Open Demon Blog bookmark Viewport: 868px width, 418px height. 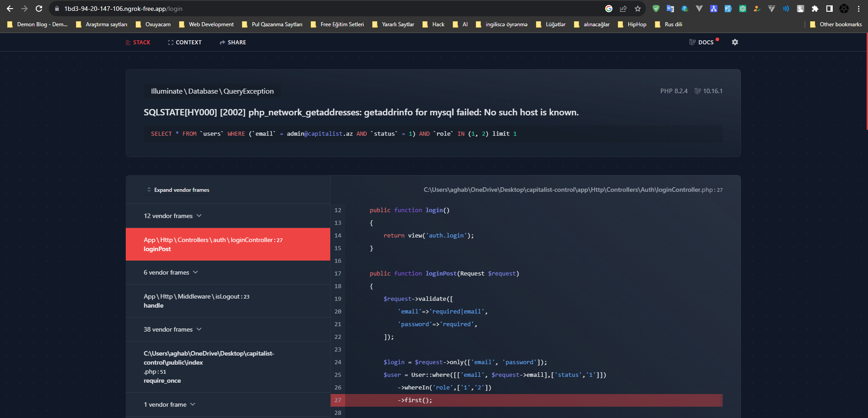click(38, 24)
